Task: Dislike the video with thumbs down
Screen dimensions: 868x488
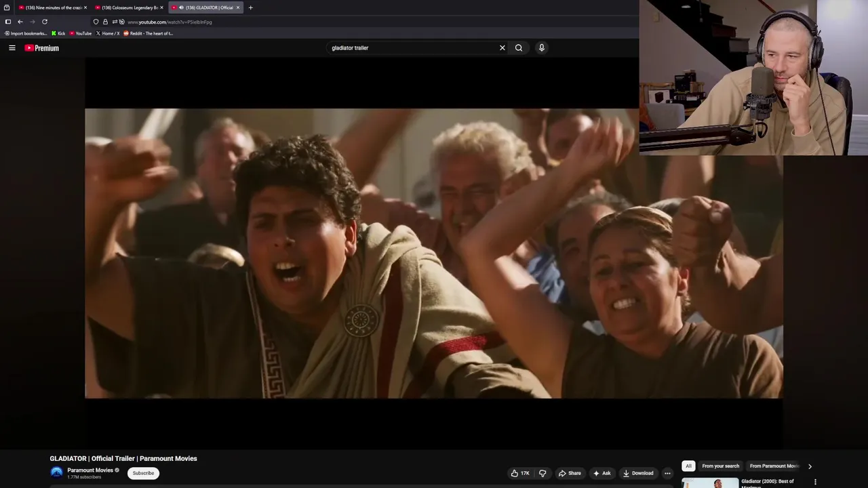Action: [x=542, y=473]
